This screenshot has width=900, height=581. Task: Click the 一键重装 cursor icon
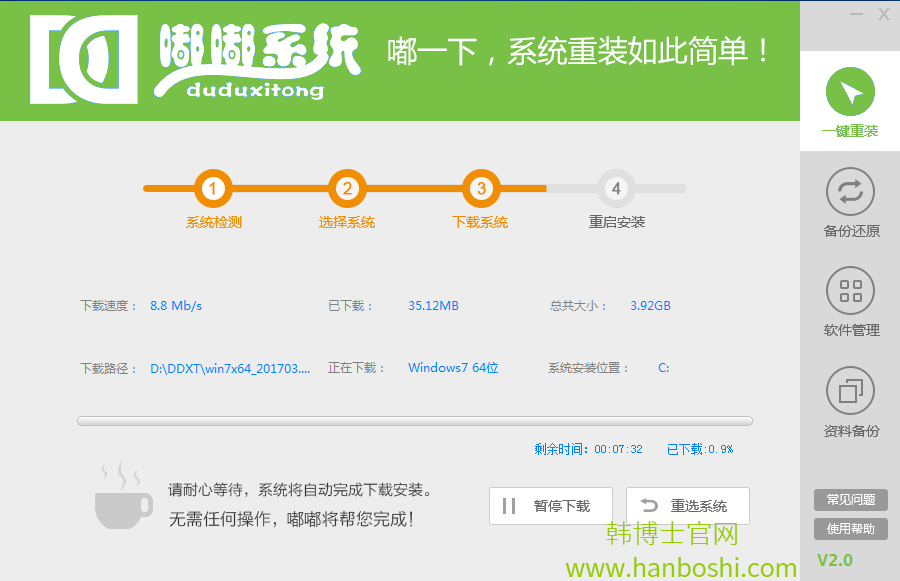(850, 93)
